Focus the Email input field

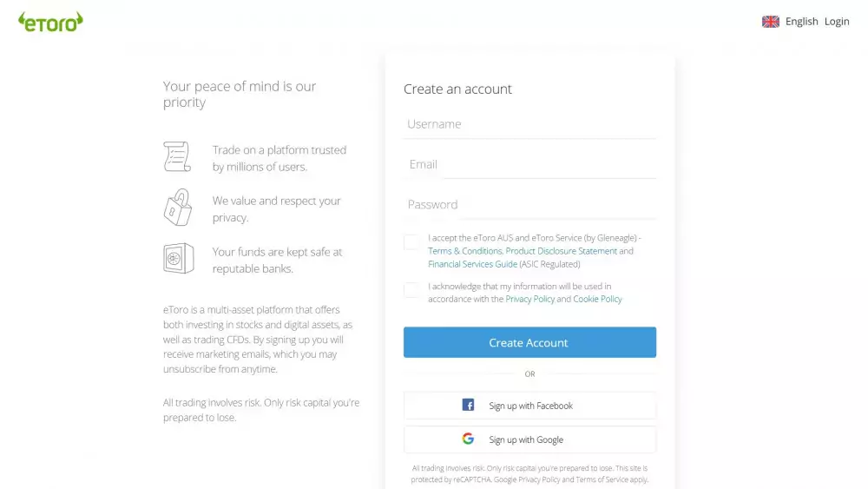pos(529,164)
